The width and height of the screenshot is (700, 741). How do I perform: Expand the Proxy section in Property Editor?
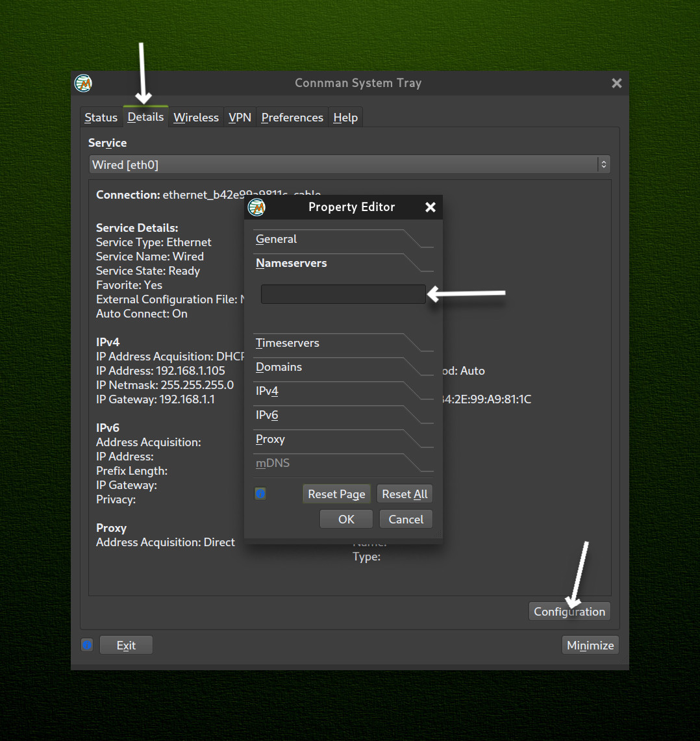coord(344,439)
